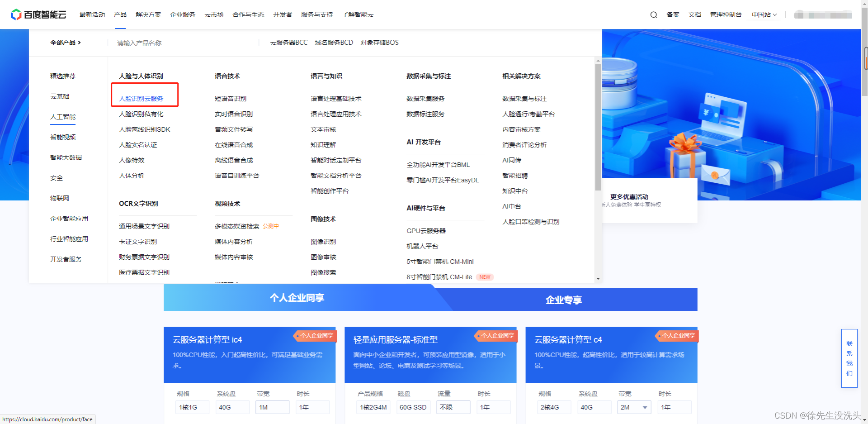868x424 pixels.
Task: Open the 合作与生态 menu
Action: click(248, 15)
